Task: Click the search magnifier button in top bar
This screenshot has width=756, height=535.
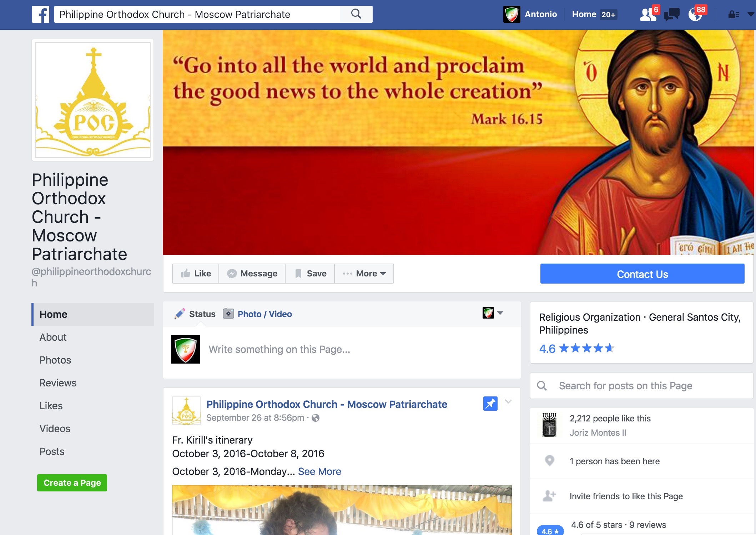Action: [x=356, y=14]
